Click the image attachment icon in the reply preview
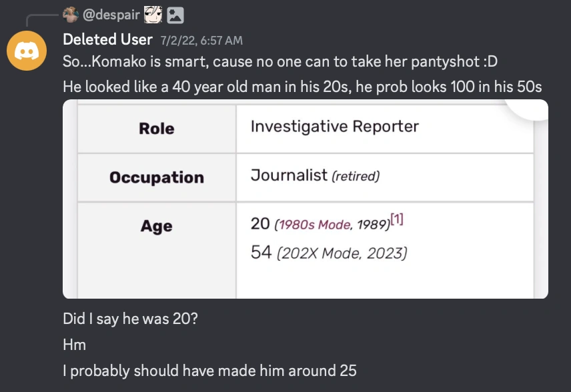571x392 pixels. [175, 14]
